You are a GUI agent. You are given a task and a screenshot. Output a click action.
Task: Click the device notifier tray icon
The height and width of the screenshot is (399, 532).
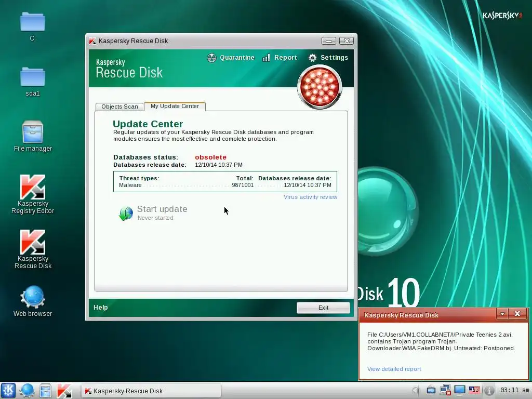click(x=431, y=390)
